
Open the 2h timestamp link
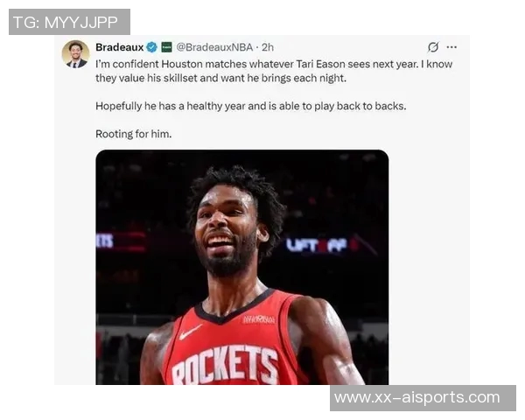point(268,47)
